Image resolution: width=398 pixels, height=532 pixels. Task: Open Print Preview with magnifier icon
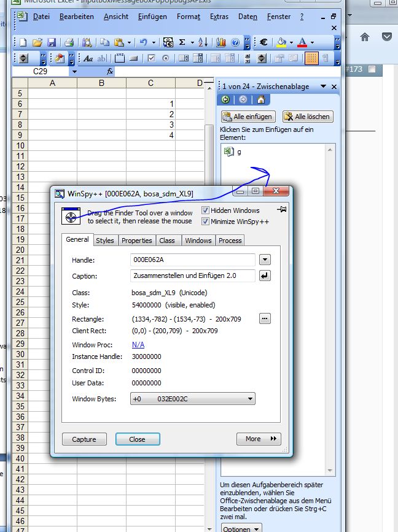click(87, 42)
